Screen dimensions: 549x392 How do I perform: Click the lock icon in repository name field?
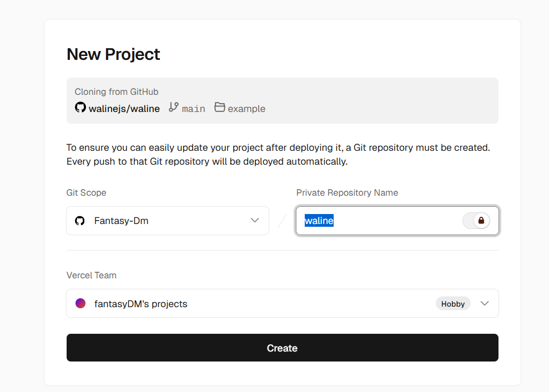(481, 221)
